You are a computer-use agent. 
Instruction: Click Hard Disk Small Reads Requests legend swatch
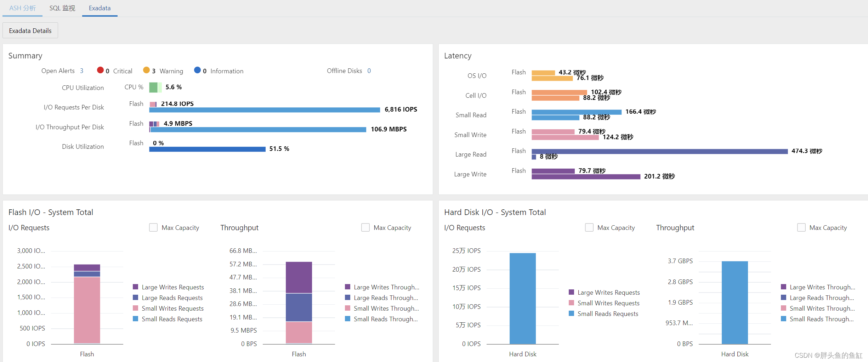571,313
